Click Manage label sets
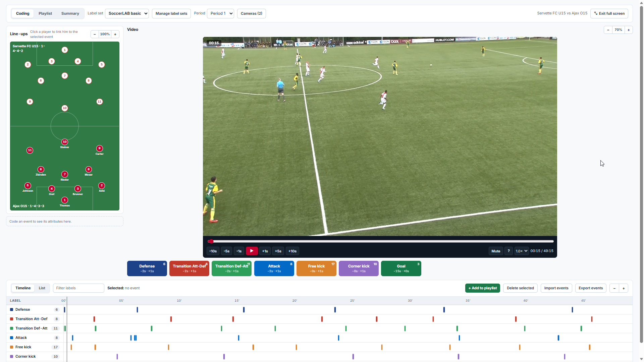The height and width of the screenshot is (362, 644). pyautogui.click(x=171, y=13)
